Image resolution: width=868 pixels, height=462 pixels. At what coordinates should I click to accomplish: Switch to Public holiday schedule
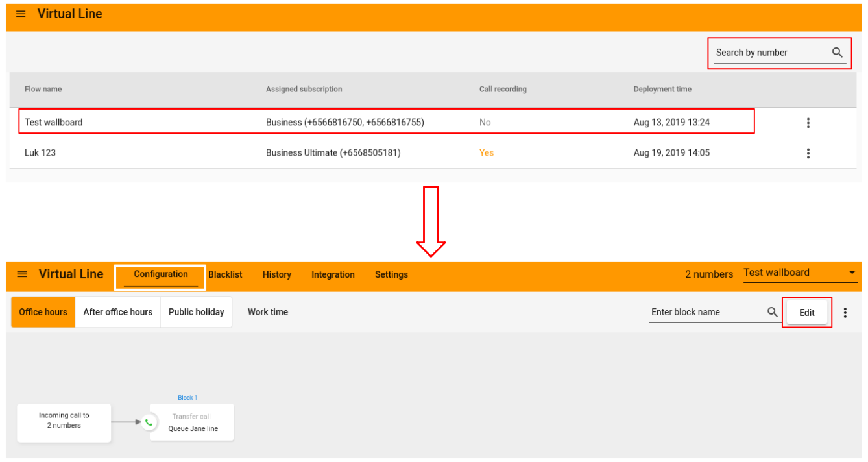coord(196,312)
